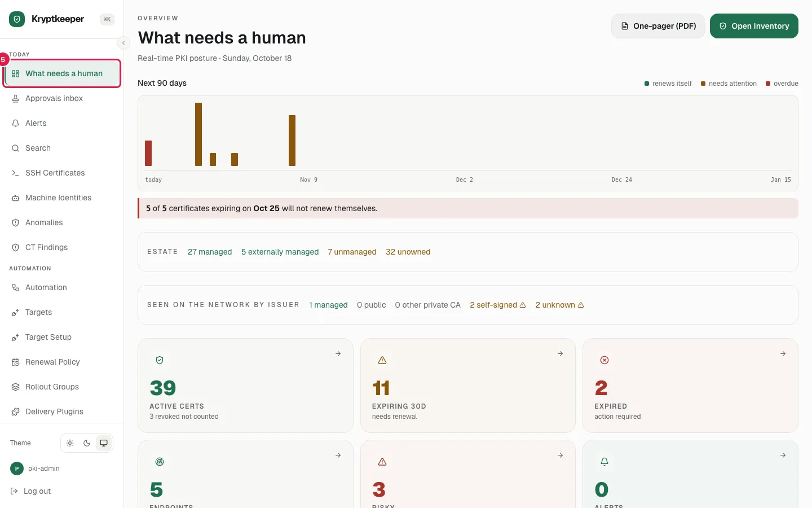Click the Rollout Groups layers icon
Image resolution: width=812 pixels, height=508 pixels.
click(x=16, y=387)
